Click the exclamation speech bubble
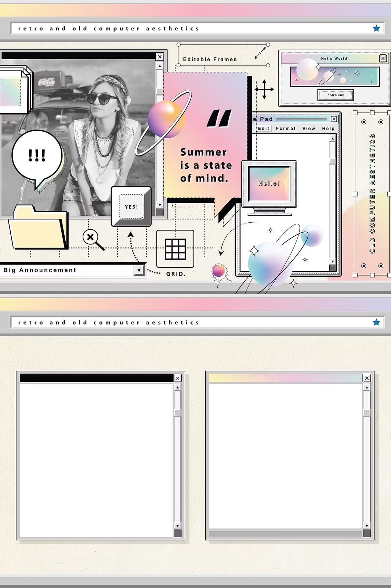The height and width of the screenshot is (588, 391). click(x=37, y=156)
